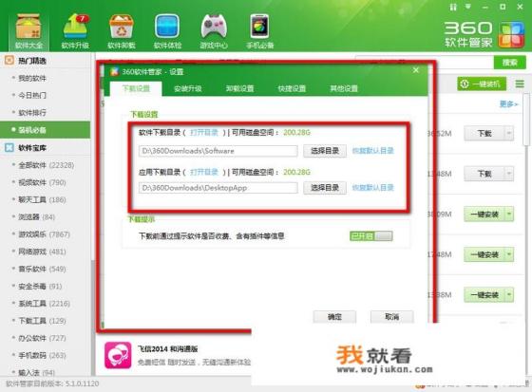Image resolution: width=532 pixels, height=392 pixels.
Task: Close the 360软件管家 设置 dialog
Action: click(416, 70)
